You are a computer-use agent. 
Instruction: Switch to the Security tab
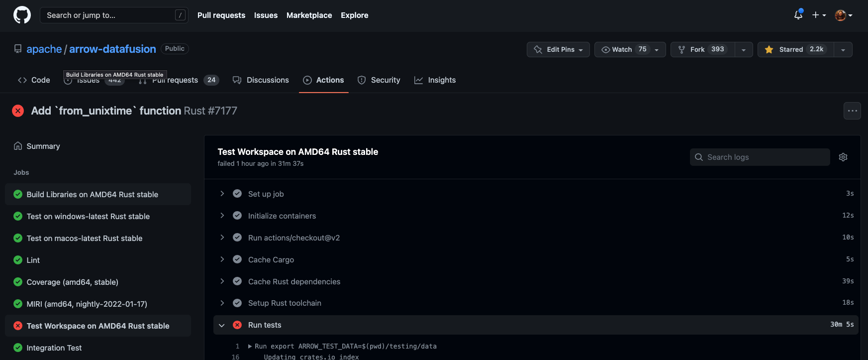379,80
